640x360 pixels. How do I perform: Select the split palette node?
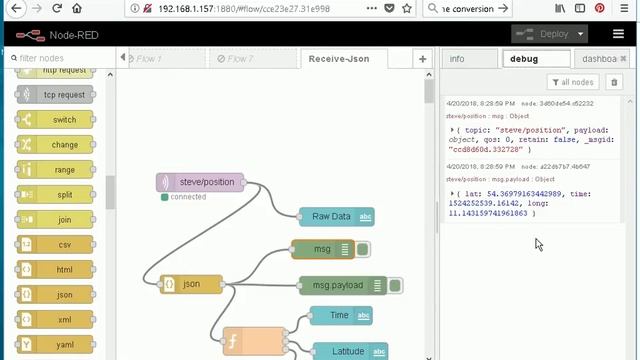55,195
